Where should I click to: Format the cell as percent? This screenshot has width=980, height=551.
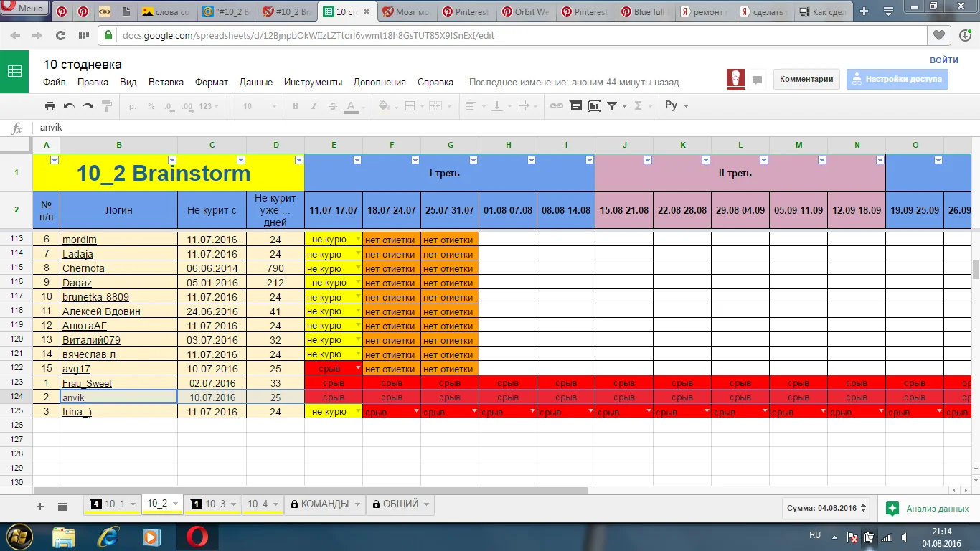pos(151,106)
